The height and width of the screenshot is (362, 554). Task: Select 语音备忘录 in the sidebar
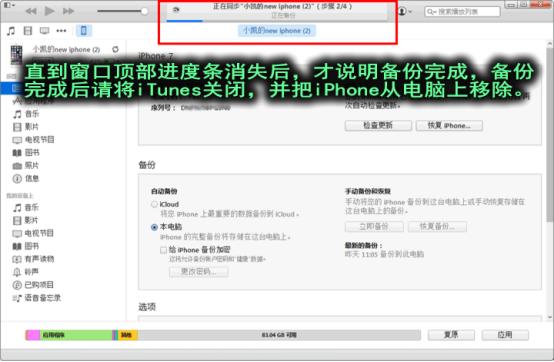coord(37,298)
